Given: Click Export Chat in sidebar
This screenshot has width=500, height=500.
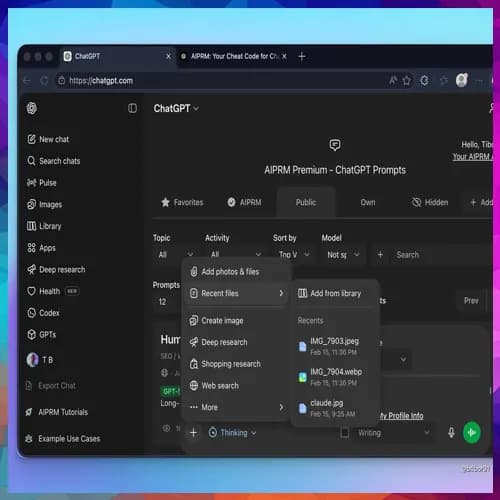Looking at the screenshot, I should click(51, 386).
